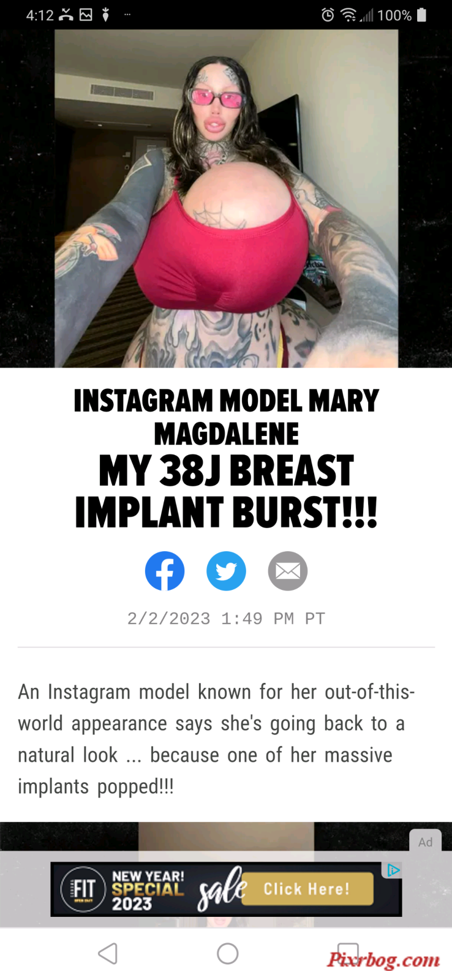Tap the Wi-Fi status bar icon
The height and width of the screenshot is (980, 452).
click(348, 15)
